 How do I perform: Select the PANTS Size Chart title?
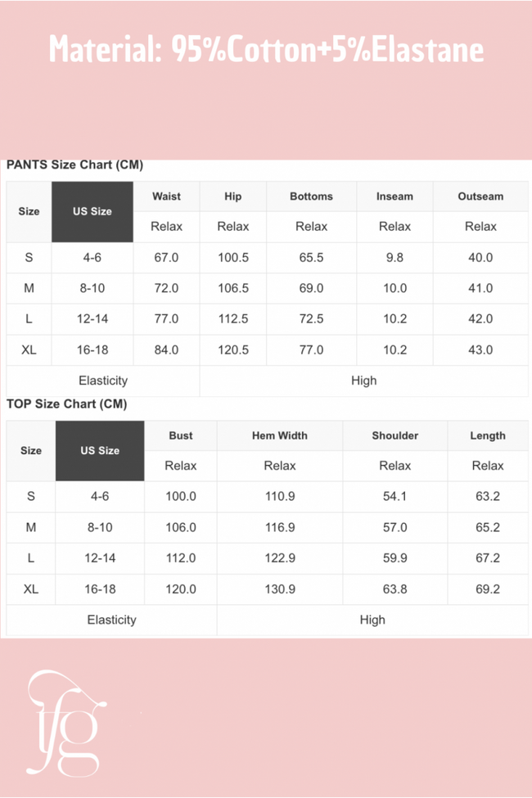coord(74,165)
